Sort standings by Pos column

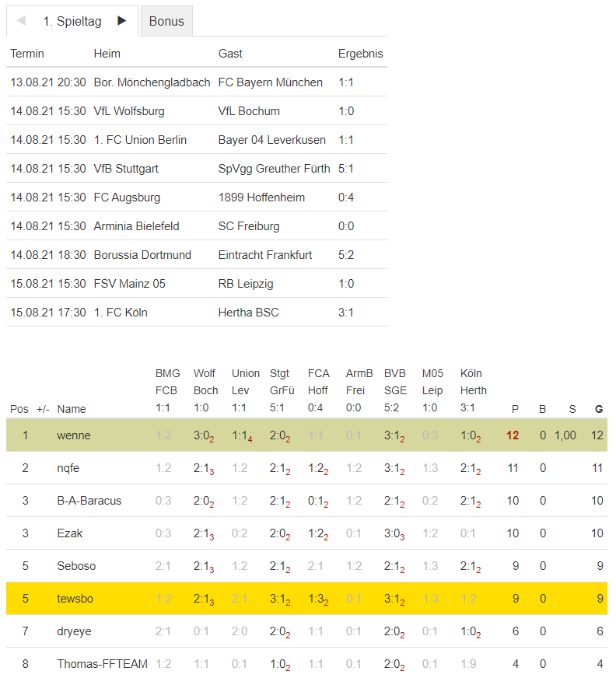pos(19,409)
